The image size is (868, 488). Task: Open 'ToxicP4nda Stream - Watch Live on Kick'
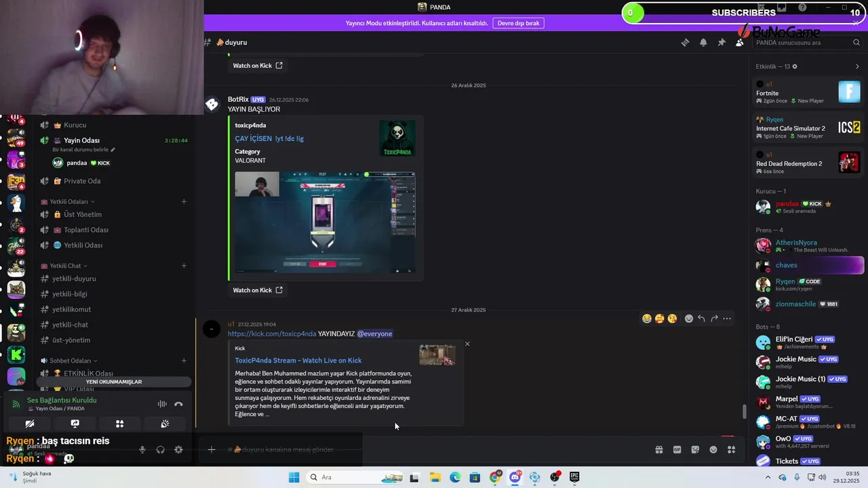click(298, 361)
